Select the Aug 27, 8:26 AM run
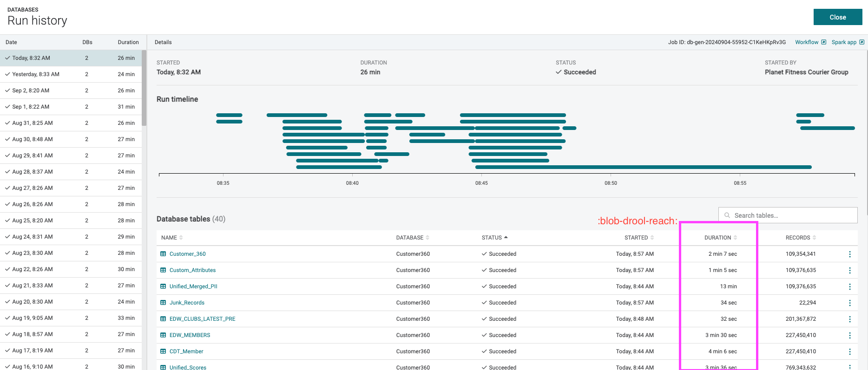The width and height of the screenshot is (868, 370). point(71,188)
